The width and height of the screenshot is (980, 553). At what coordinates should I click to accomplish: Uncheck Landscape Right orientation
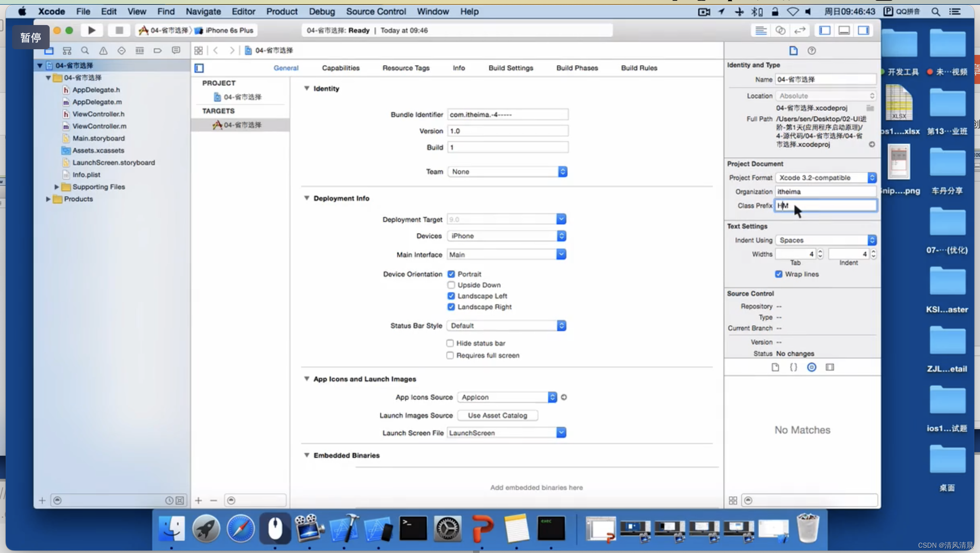[x=451, y=307]
